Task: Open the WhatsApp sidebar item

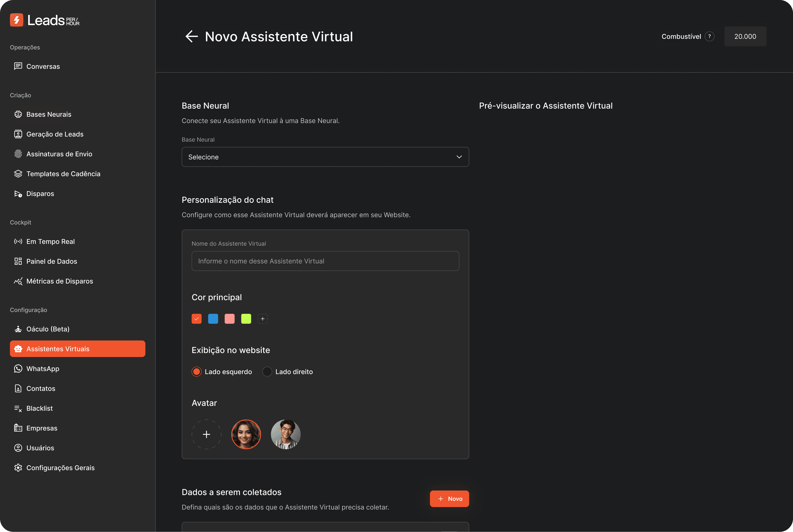Action: [43, 369]
